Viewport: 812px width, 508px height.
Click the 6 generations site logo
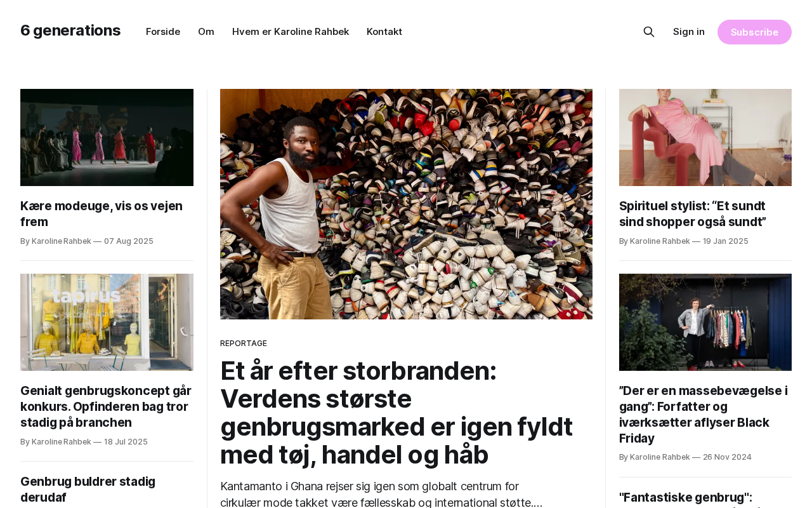pyautogui.click(x=70, y=30)
